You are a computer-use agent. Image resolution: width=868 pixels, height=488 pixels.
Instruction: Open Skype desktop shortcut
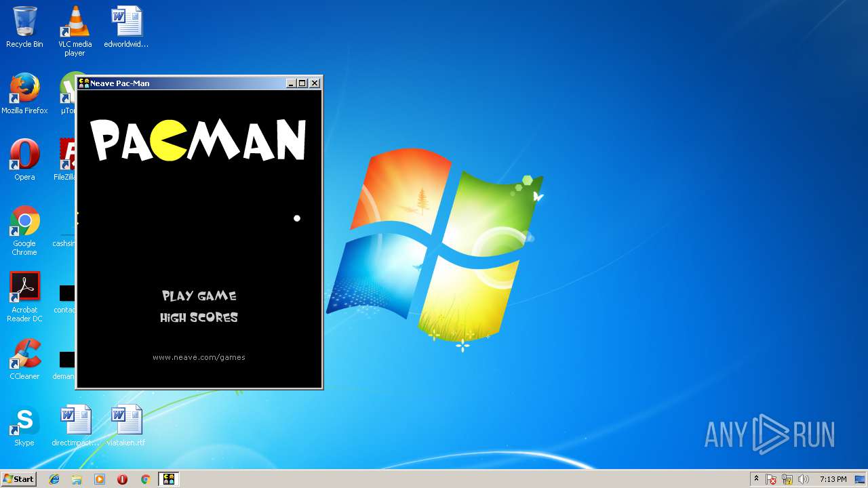click(24, 426)
